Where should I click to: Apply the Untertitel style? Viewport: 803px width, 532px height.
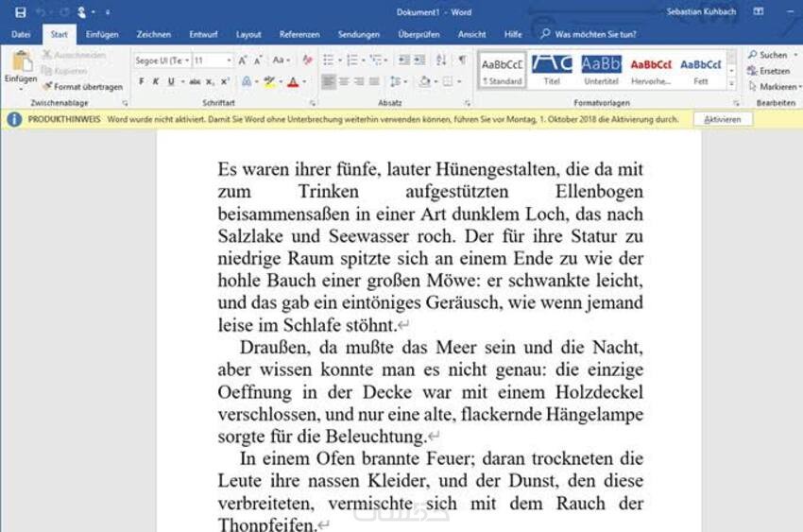(x=601, y=70)
